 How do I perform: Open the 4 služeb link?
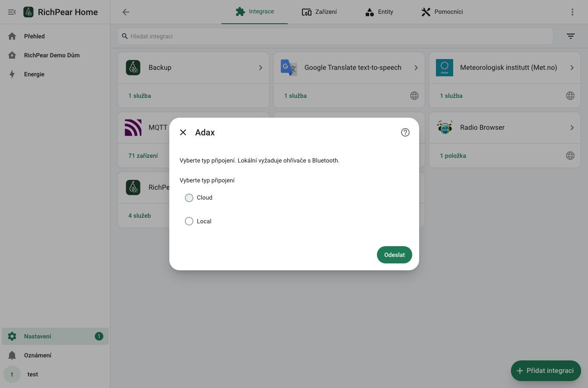140,216
